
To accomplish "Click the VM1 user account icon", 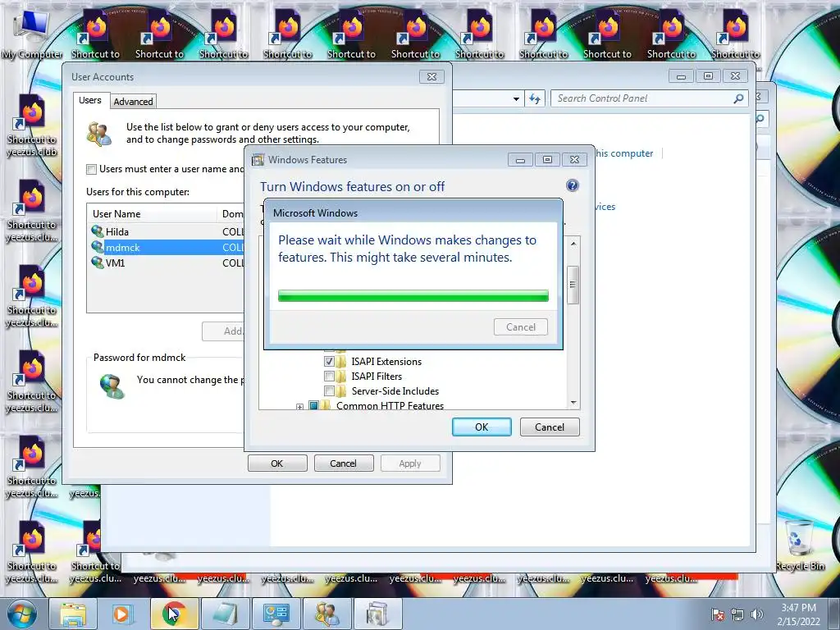I will 98,262.
